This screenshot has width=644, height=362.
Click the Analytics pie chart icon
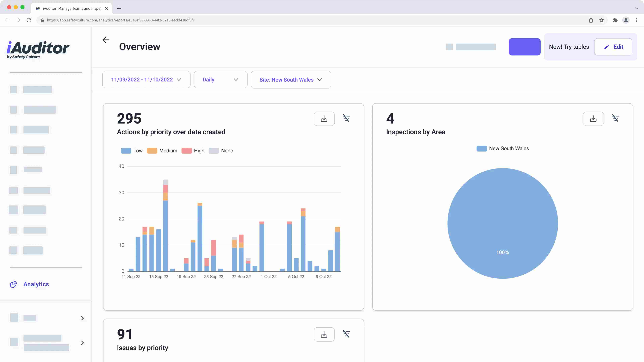coord(13,284)
